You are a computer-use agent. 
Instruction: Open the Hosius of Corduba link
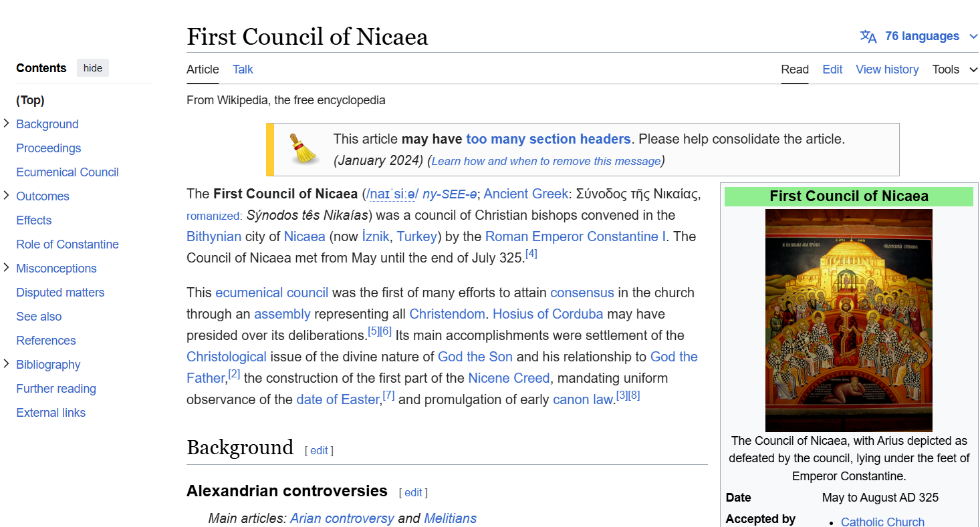(548, 314)
